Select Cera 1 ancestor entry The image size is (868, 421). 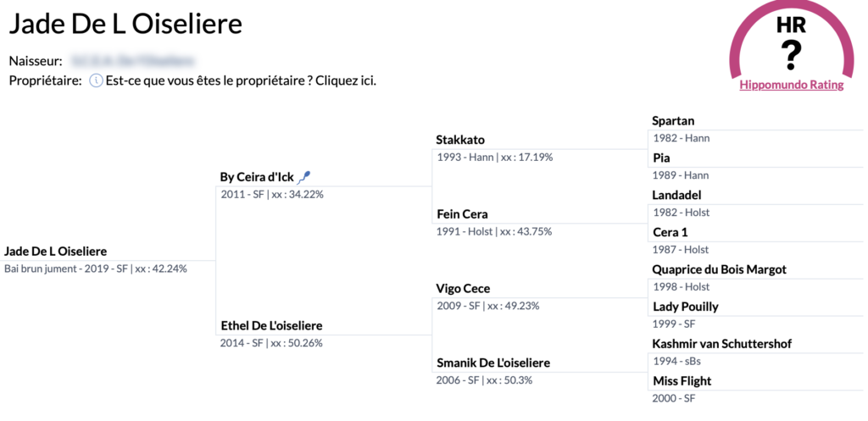670,232
